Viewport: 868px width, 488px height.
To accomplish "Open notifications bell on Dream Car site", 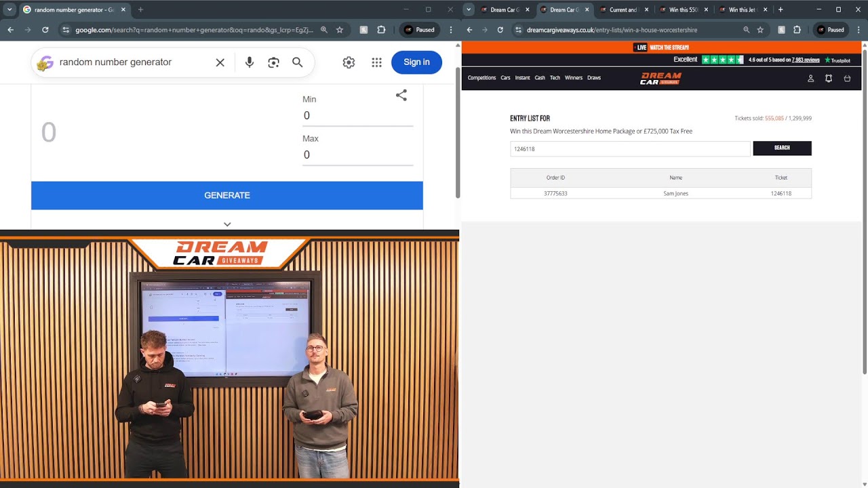I will click(x=829, y=79).
